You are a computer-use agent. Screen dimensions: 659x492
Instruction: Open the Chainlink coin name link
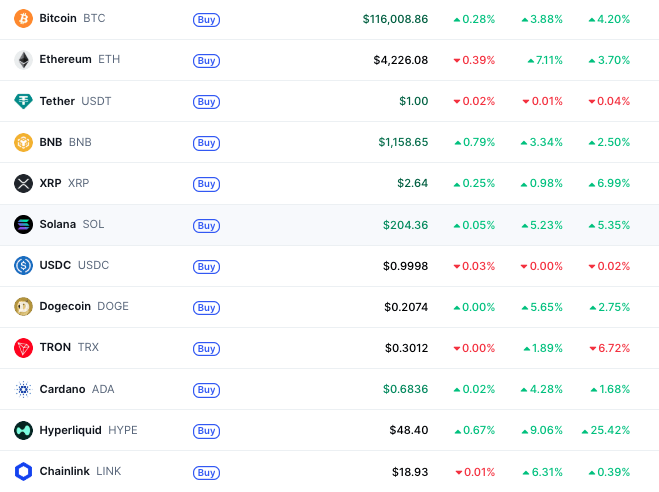point(65,471)
